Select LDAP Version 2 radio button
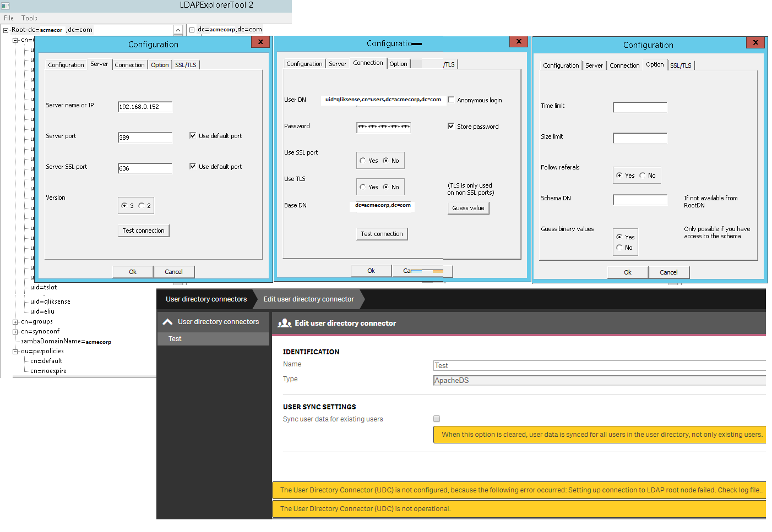The image size is (772, 532). click(x=141, y=205)
